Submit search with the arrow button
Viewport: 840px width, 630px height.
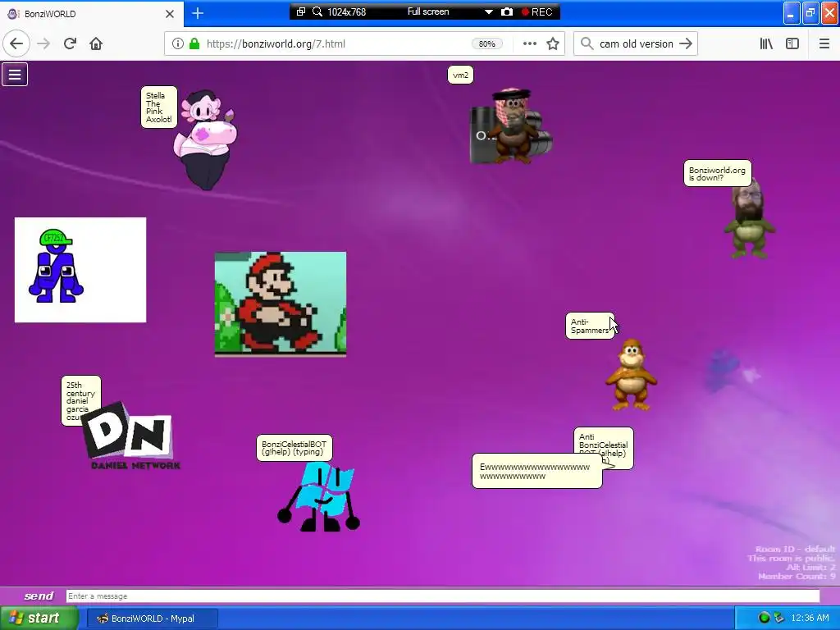(x=686, y=43)
